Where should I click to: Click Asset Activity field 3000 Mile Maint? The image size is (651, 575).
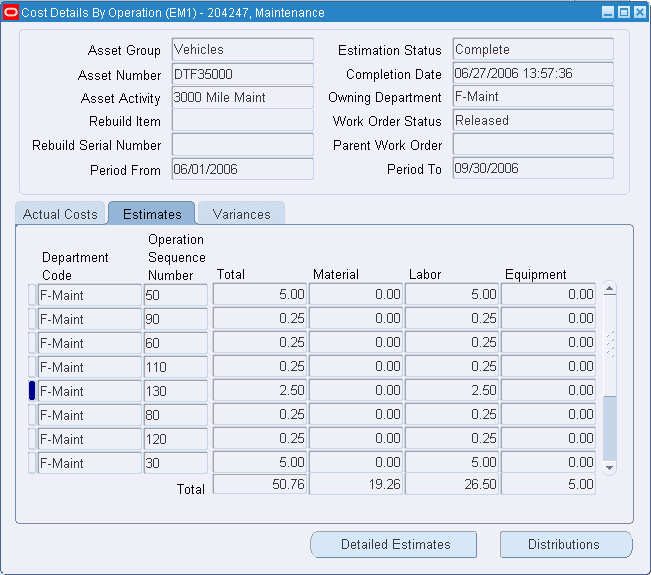click(242, 98)
